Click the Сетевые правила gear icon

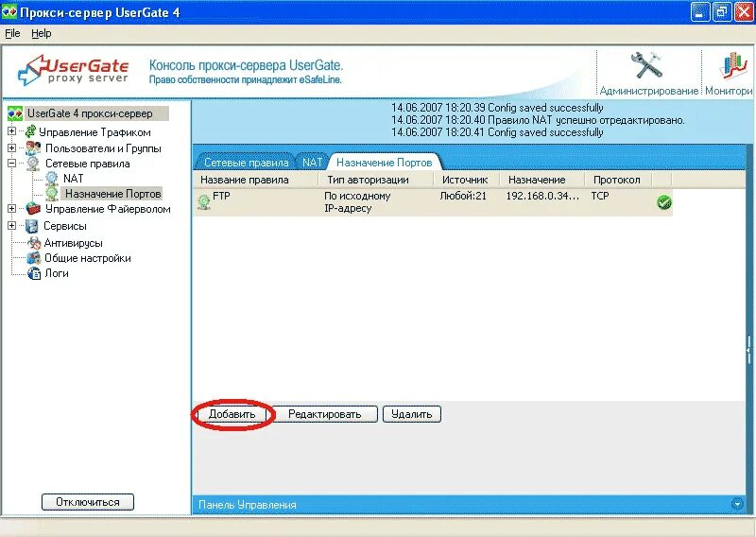click(33, 164)
